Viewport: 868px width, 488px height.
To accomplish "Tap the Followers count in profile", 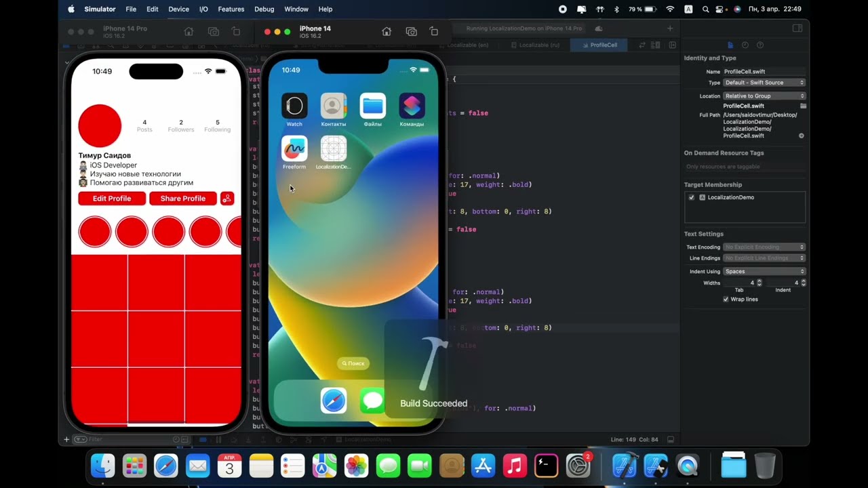I will [x=181, y=126].
